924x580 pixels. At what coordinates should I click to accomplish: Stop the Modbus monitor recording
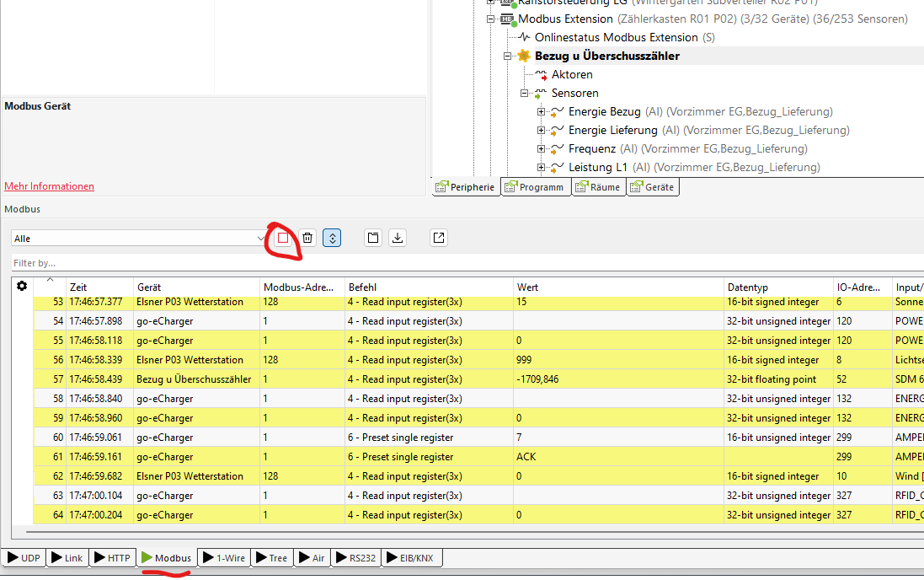[x=283, y=239]
